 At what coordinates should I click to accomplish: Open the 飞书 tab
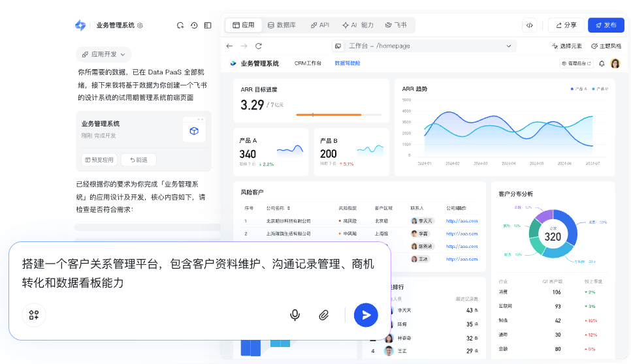[396, 25]
